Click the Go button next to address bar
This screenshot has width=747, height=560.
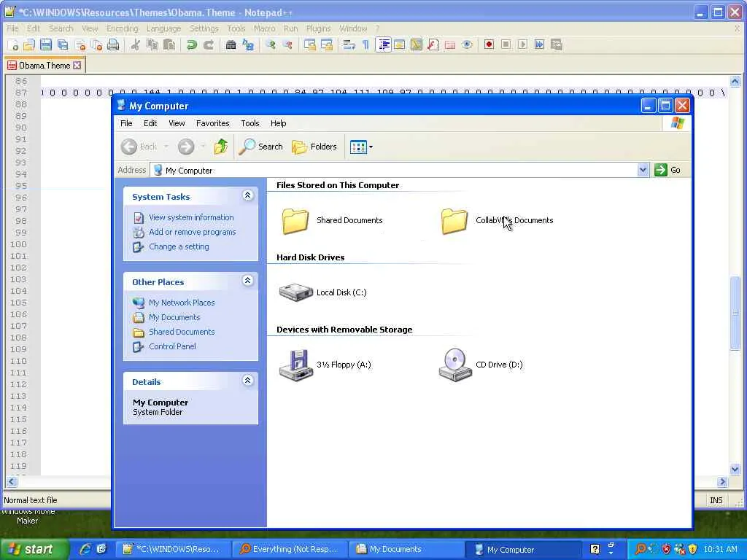click(x=668, y=170)
